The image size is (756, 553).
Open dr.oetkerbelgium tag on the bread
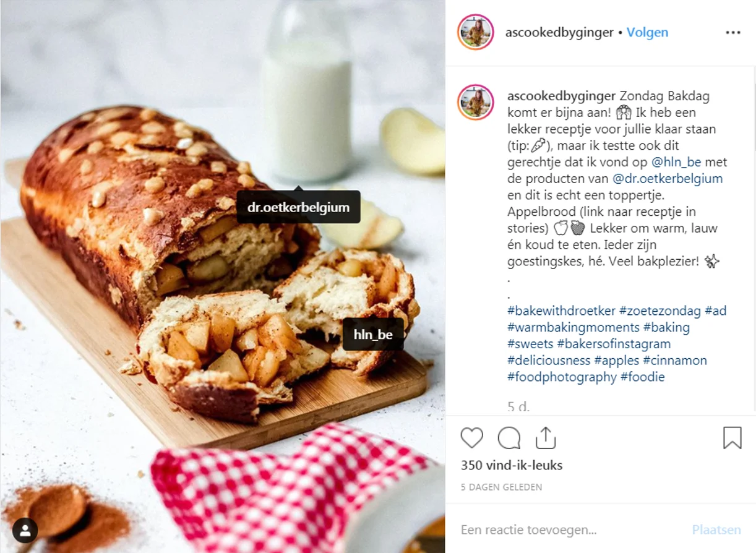298,207
